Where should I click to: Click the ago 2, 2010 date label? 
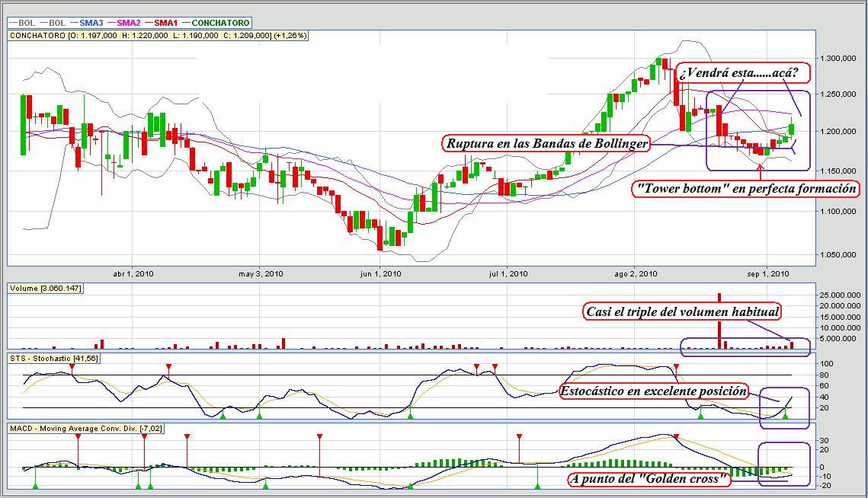point(636,274)
